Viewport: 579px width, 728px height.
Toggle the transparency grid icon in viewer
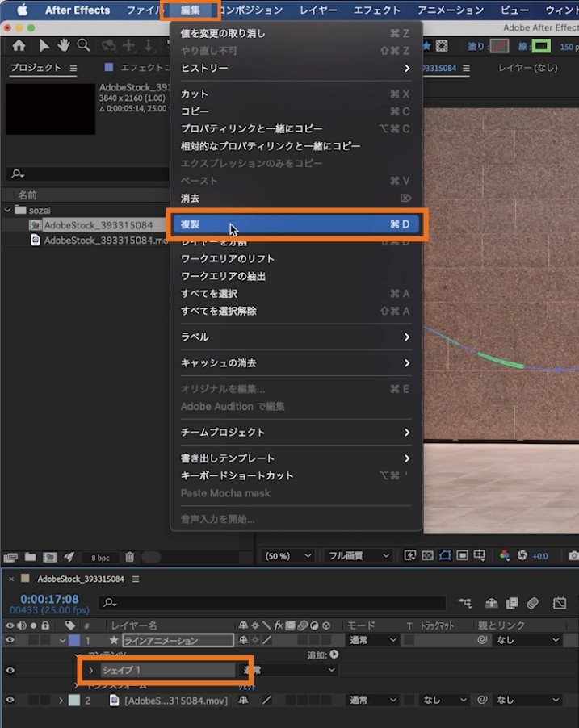click(x=427, y=555)
